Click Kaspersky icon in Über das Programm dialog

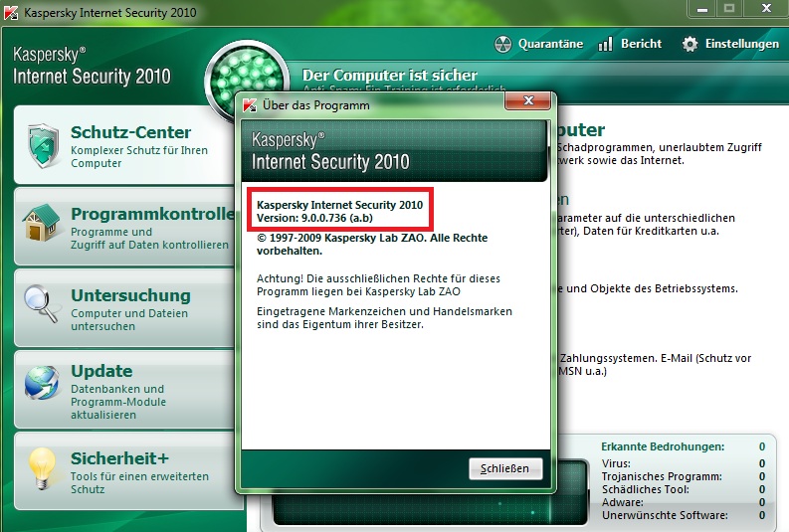tap(250, 105)
